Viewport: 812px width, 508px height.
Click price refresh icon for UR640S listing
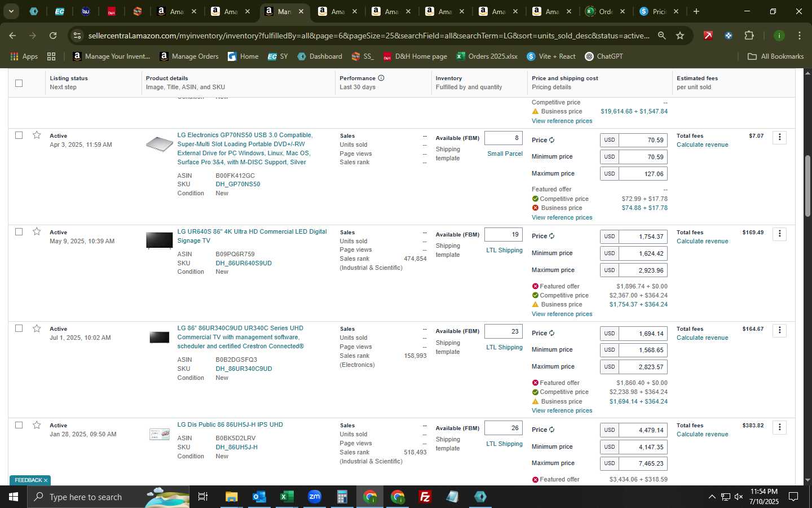click(x=552, y=236)
